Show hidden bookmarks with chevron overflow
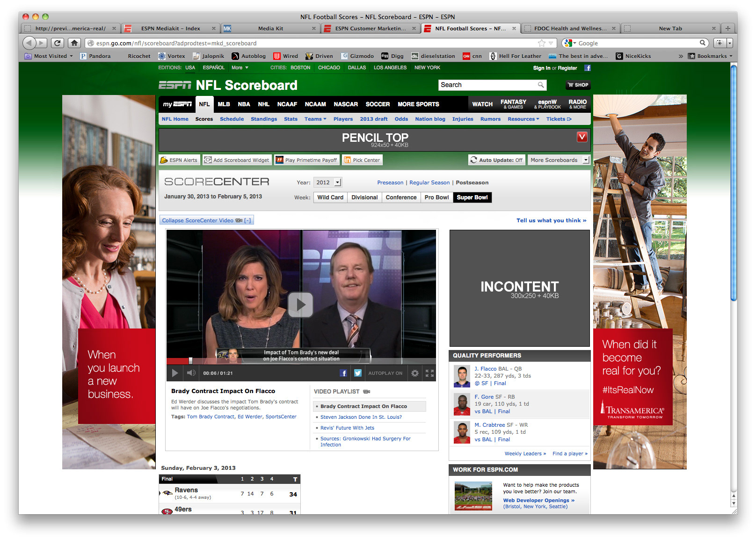 tap(681, 56)
